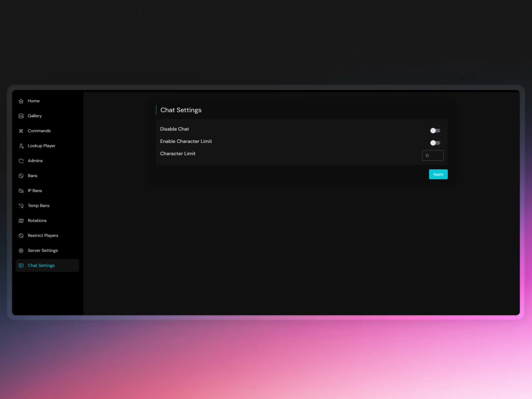
Task: Click the Home icon in the sidebar
Action: 21,101
